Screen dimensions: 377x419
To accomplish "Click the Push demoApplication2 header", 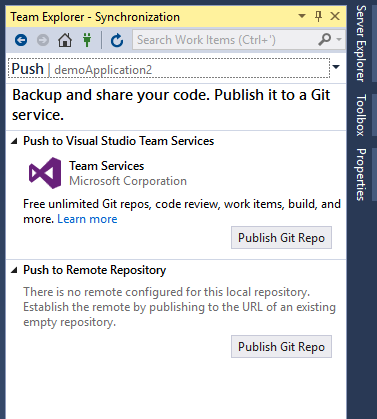I will point(169,68).
